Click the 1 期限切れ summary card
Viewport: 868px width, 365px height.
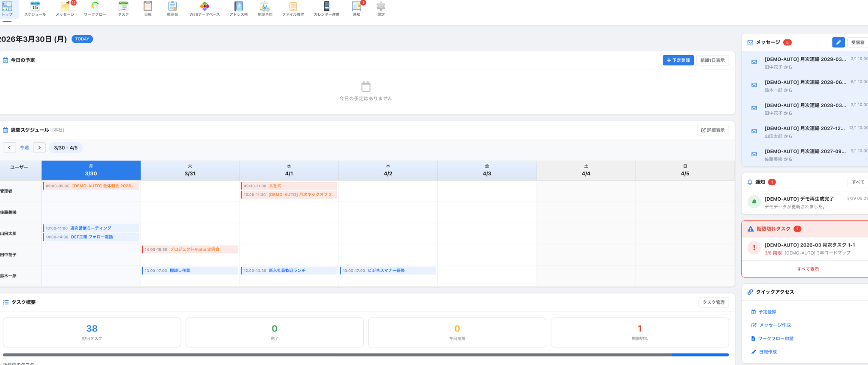pos(640,332)
